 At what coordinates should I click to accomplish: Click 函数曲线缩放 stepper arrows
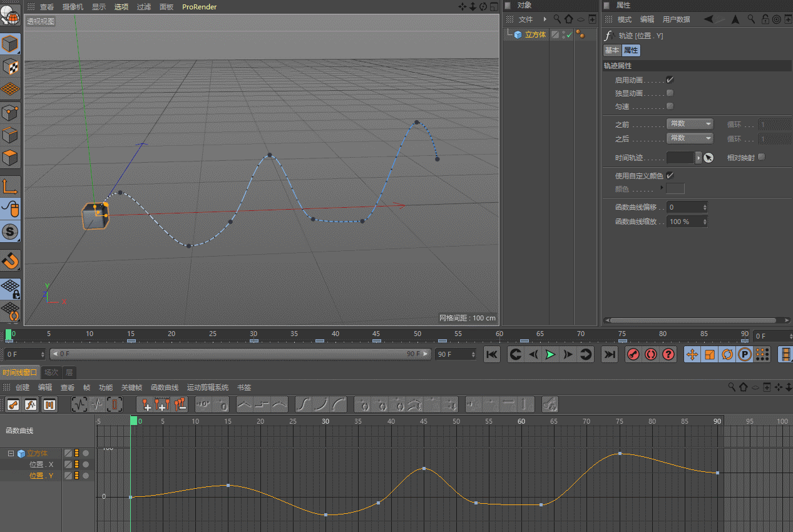tap(705, 222)
